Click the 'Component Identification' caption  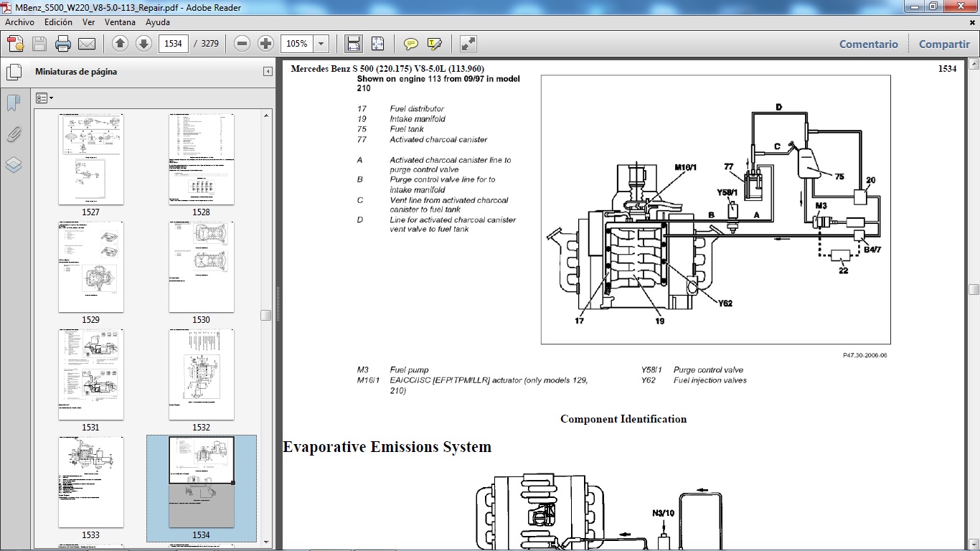(x=623, y=419)
